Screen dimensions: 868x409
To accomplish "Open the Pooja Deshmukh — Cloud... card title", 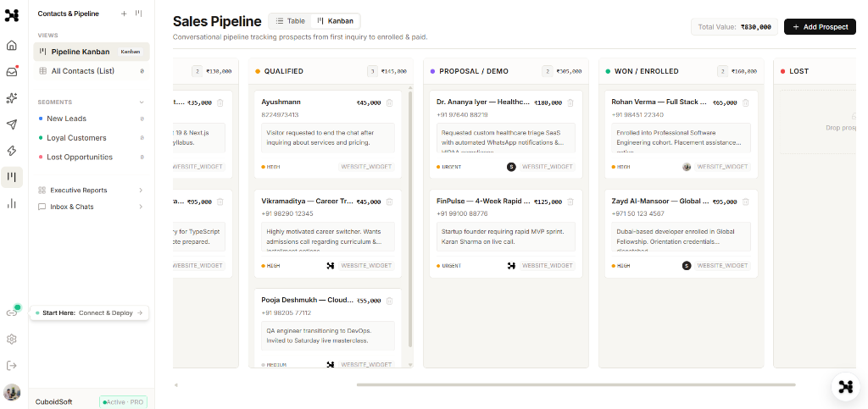I will 307,300.
